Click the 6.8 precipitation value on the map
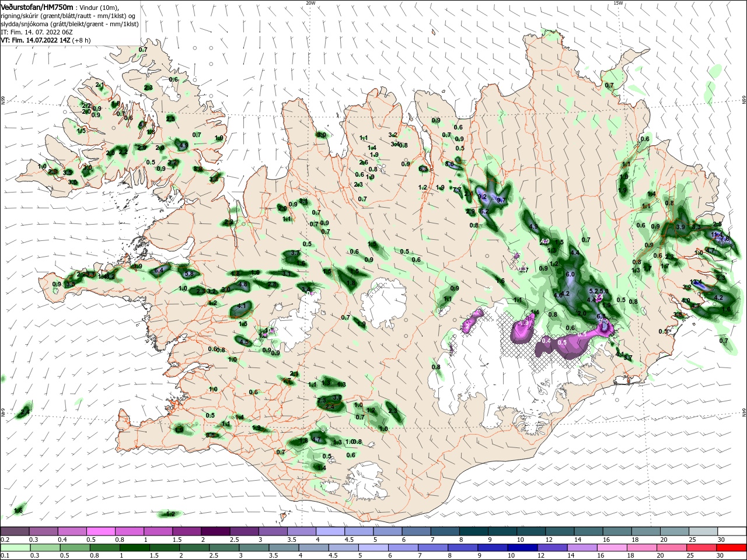Image resolution: width=747 pixels, height=560 pixels. point(602,317)
